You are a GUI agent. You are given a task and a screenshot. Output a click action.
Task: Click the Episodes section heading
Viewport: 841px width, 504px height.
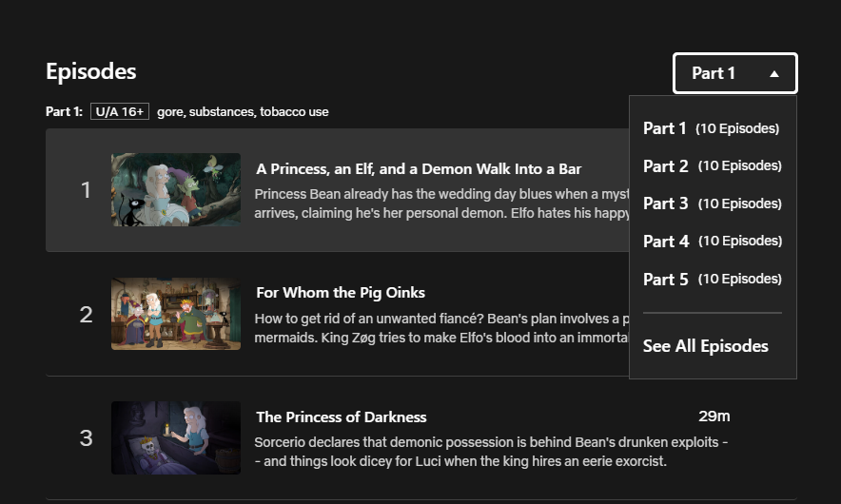point(91,71)
